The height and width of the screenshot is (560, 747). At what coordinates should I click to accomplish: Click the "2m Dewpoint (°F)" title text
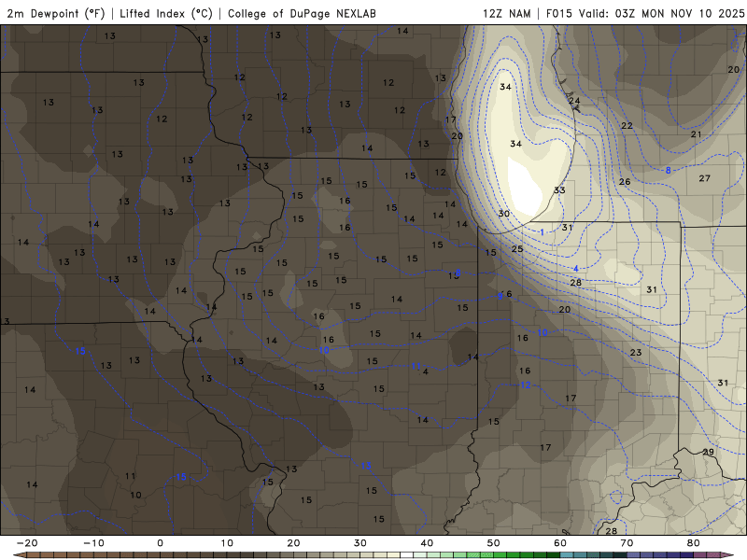click(56, 13)
